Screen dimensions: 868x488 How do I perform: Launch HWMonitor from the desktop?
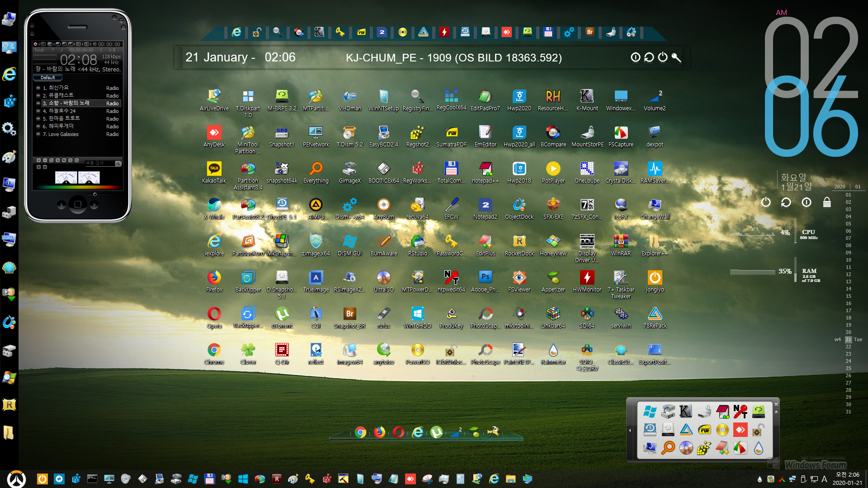click(x=587, y=281)
